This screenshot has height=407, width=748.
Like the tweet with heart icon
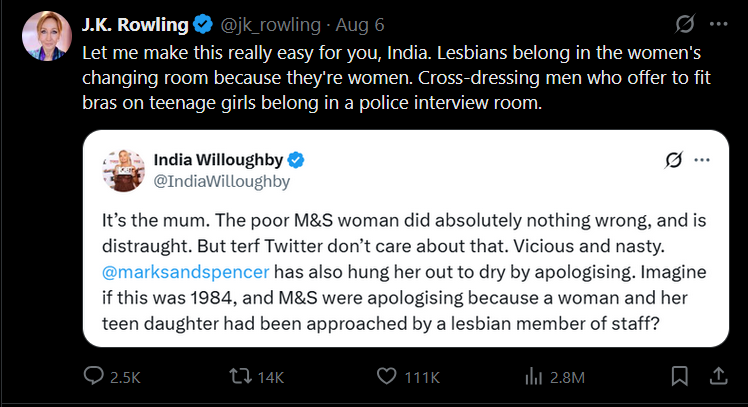coord(386,376)
